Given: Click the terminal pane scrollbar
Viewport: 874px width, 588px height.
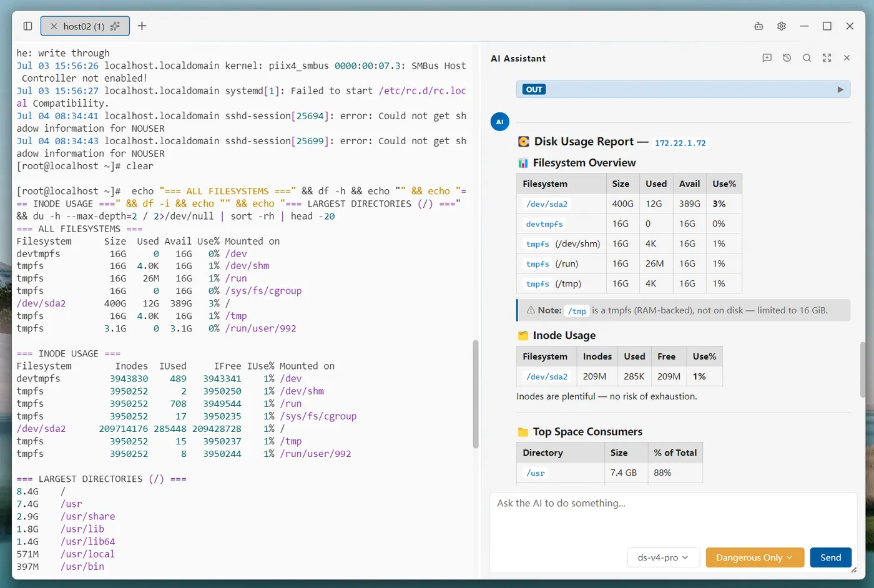Looking at the screenshot, I should tap(475, 394).
